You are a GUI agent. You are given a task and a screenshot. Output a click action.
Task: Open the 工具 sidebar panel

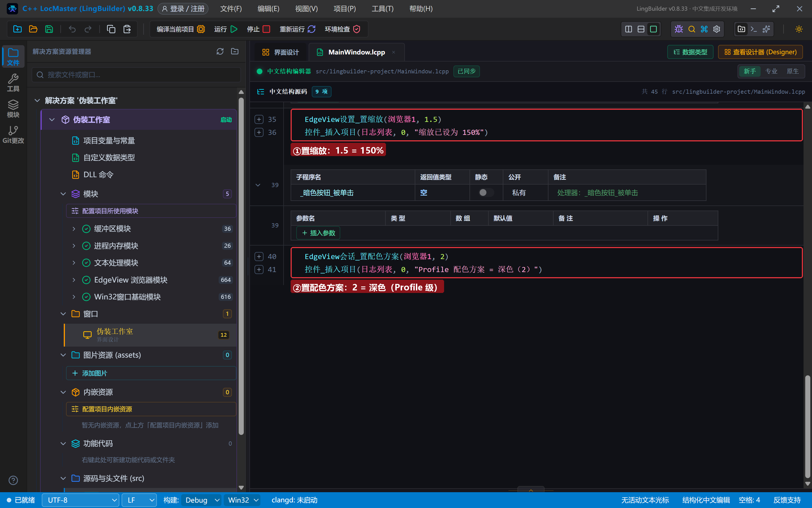coord(13,83)
